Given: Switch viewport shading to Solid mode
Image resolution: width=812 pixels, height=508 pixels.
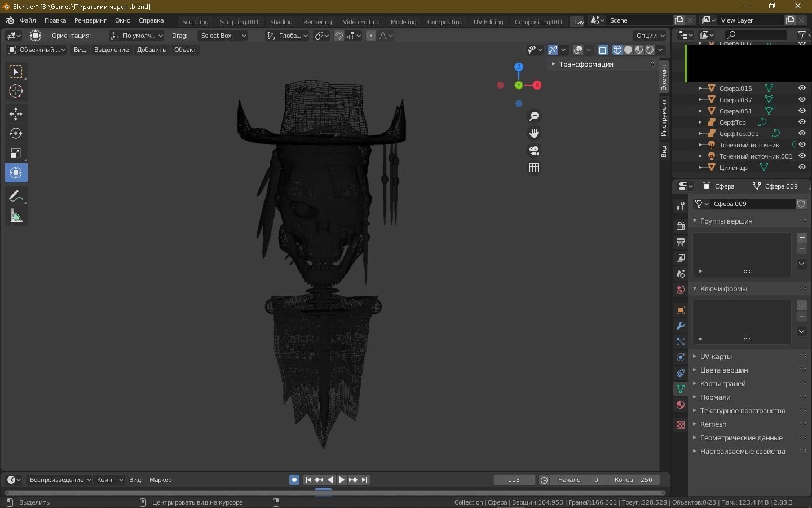Looking at the screenshot, I should pyautogui.click(x=628, y=50).
